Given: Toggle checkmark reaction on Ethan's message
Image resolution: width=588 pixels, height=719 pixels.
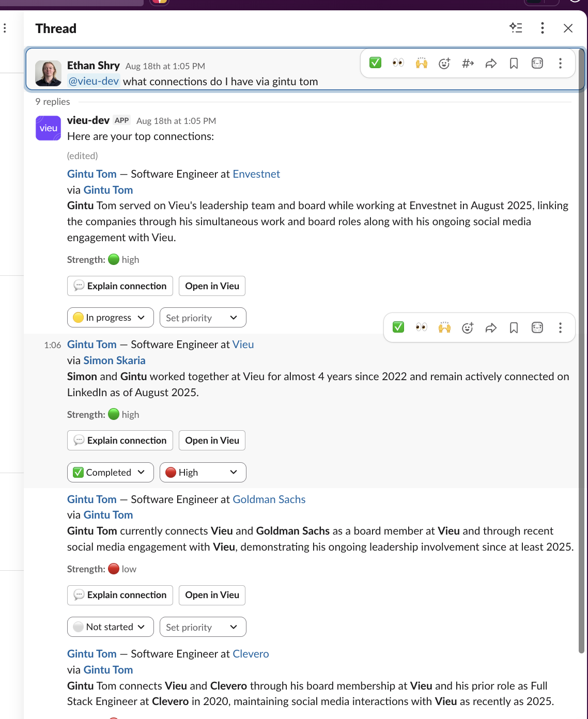Looking at the screenshot, I should 376,63.
